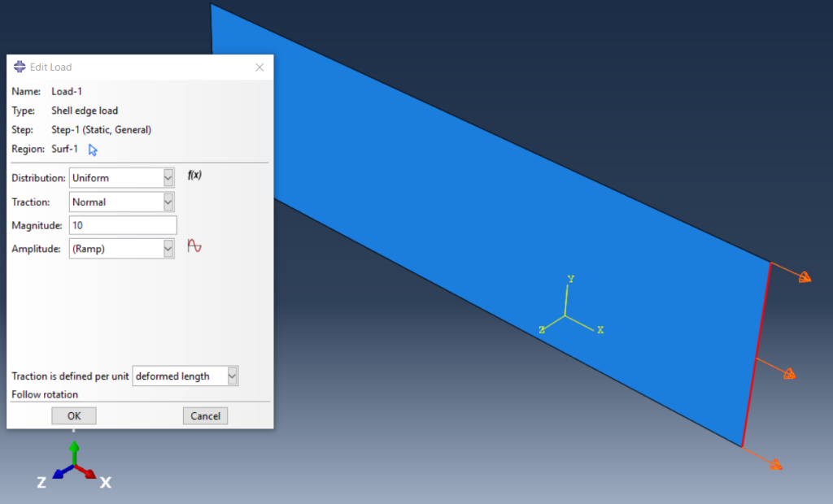Open the Traction dropdown set to Normal
This screenshot has width=833, height=504.
[168, 202]
